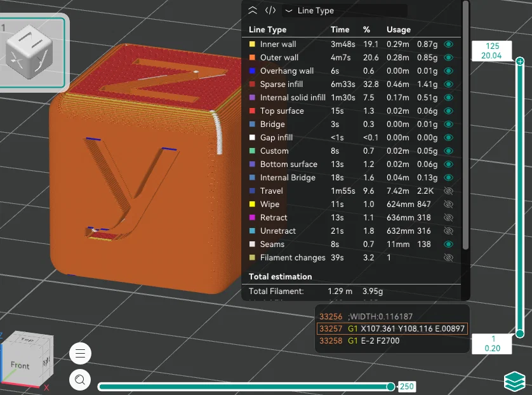The image size is (532, 395).
Task: Click the percent column header
Action: click(x=366, y=29)
